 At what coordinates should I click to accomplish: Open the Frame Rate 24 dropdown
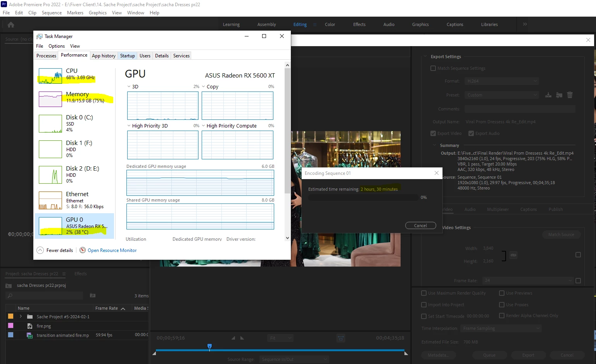528,280
